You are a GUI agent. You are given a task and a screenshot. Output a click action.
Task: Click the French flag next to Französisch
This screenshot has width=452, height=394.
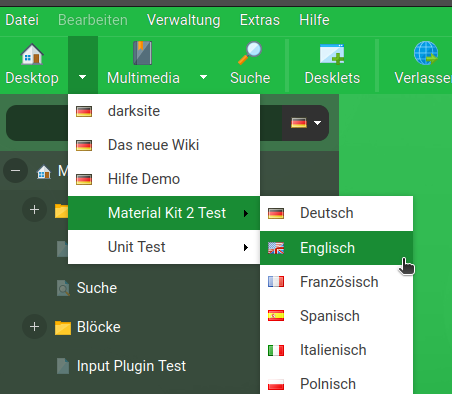pos(276,282)
